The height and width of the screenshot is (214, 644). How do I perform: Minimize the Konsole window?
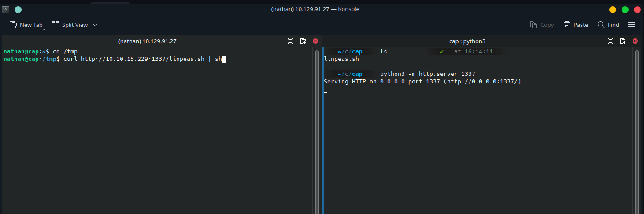point(613,9)
